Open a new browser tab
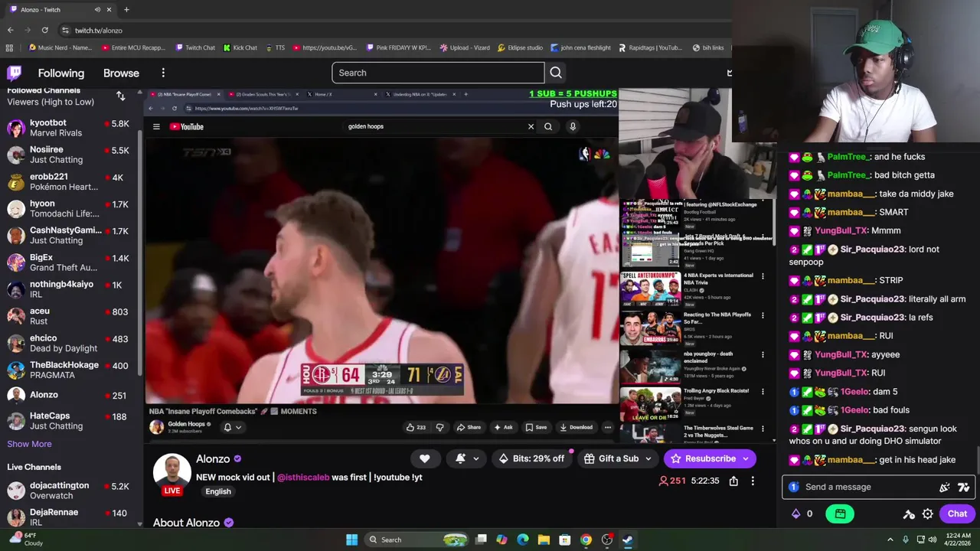The image size is (980, 551). (x=126, y=10)
